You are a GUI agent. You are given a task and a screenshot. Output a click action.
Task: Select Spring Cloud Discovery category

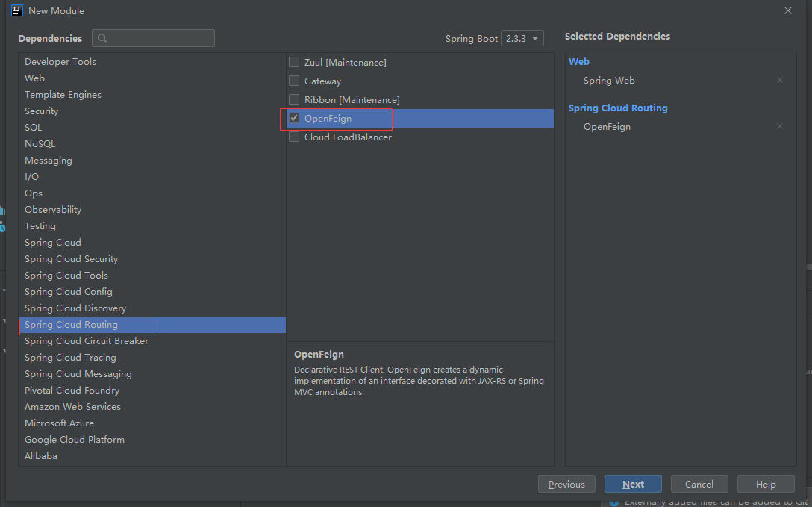coord(152,308)
